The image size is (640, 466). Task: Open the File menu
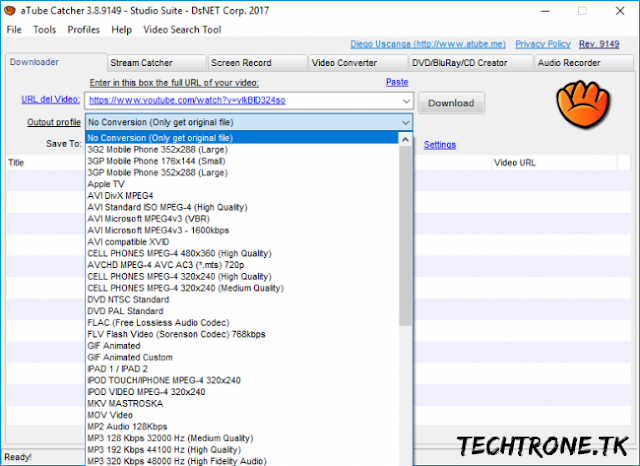pos(14,30)
